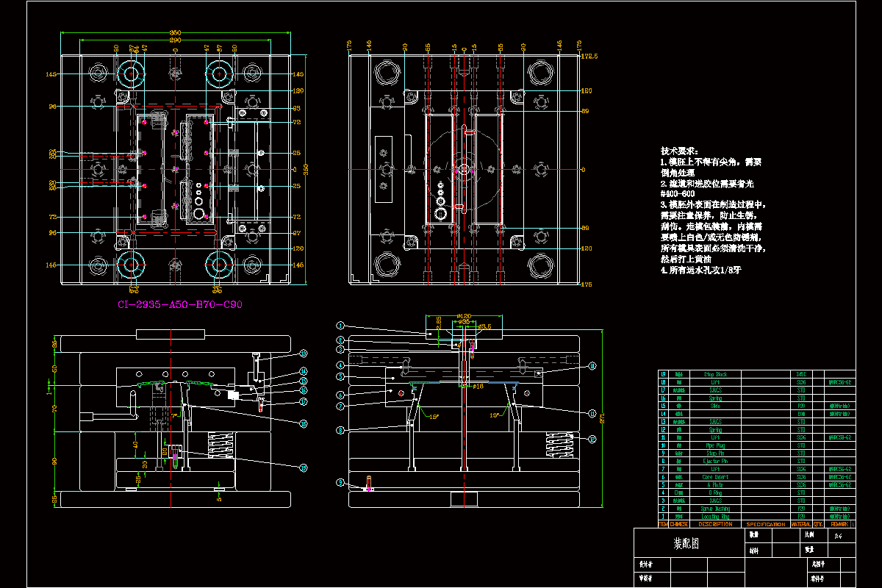Click the A Plate row in the table
Image resolution: width=882 pixels, height=588 pixels.
715,485
